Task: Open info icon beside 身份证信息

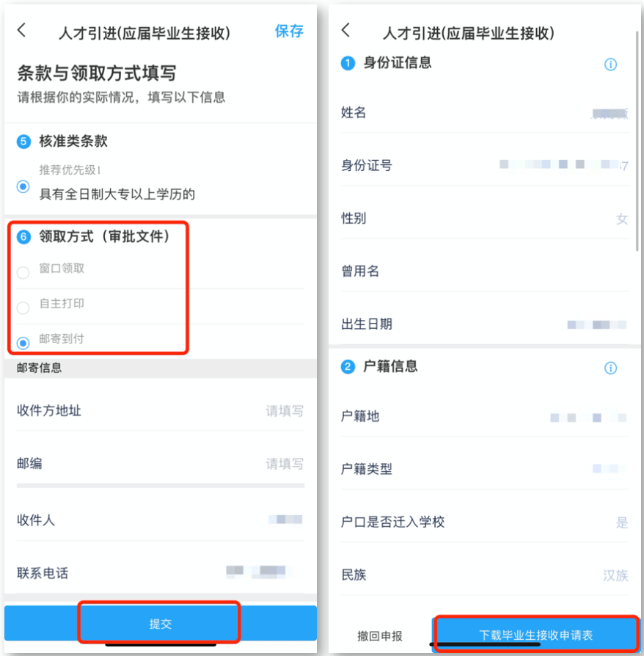Action: [x=610, y=65]
